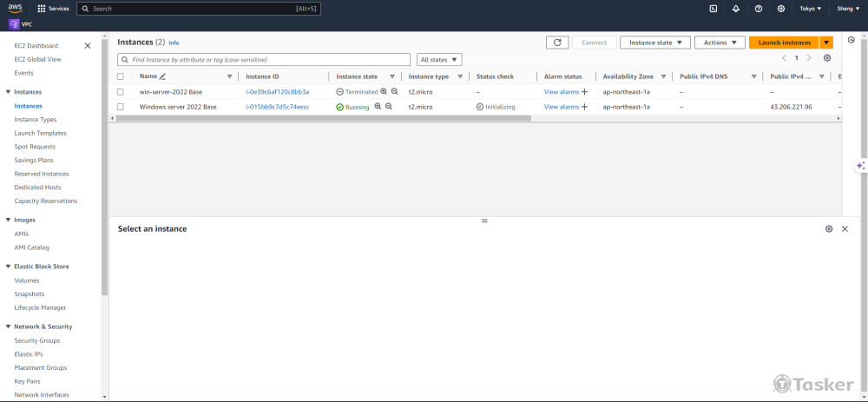This screenshot has height=402, width=868.
Task: Click the AWS logo
Action: tap(15, 8)
